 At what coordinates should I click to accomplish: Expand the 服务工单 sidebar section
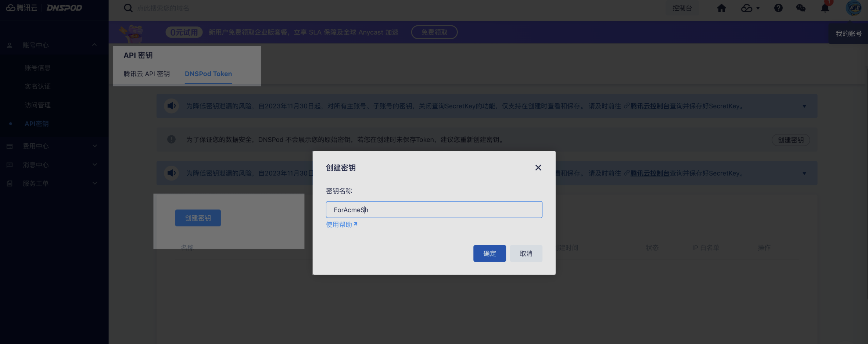point(94,183)
